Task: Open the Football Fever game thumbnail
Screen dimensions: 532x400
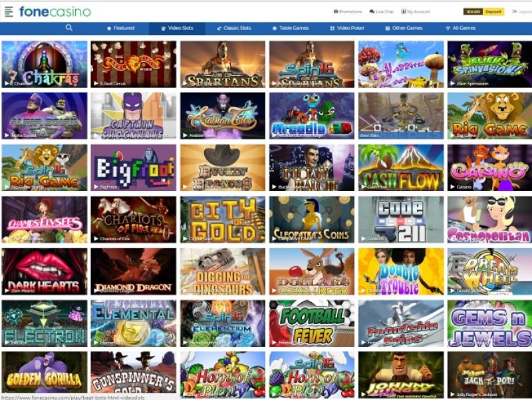Action: tap(312, 323)
